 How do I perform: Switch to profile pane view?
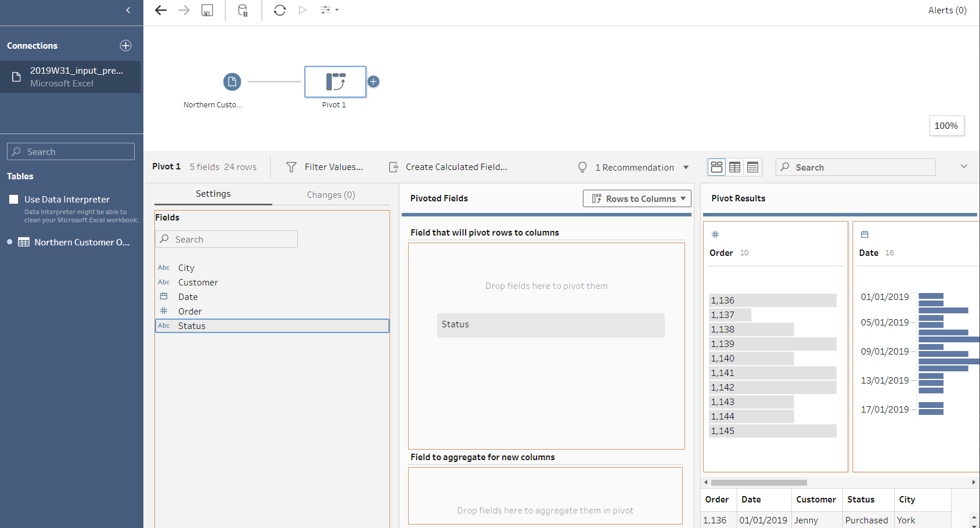tap(717, 167)
